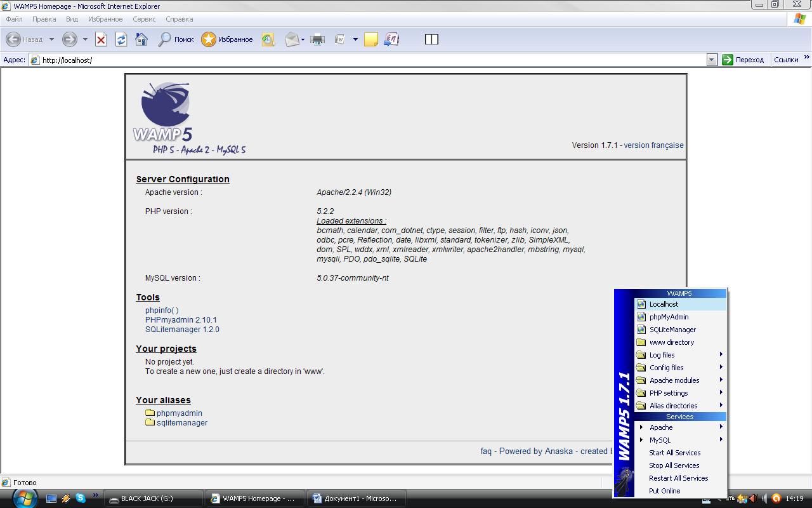The width and height of the screenshot is (812, 508).
Task: Click the yellow note toolbar icon
Action: (371, 39)
